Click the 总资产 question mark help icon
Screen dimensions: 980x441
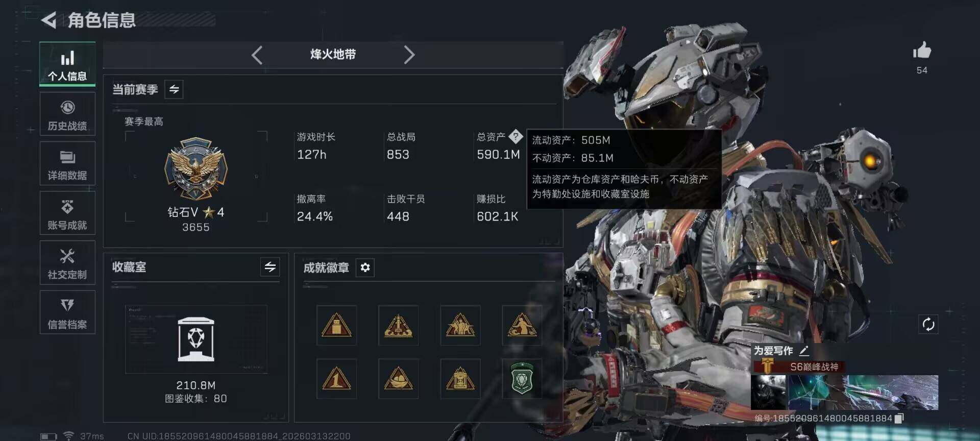pos(516,137)
